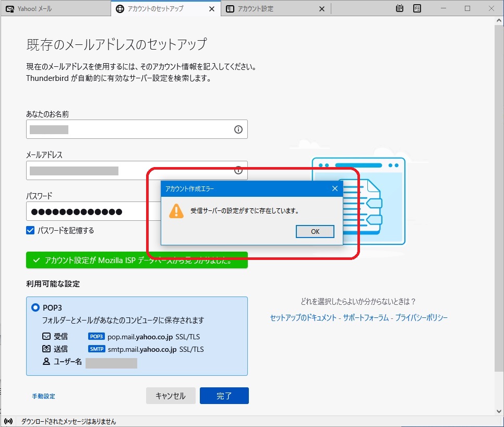Select the POP3 radio button

click(35, 307)
